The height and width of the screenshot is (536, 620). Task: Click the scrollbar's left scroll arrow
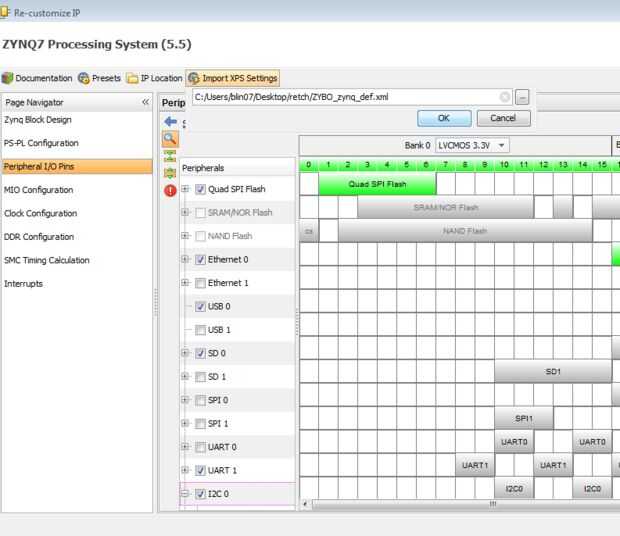(305, 504)
